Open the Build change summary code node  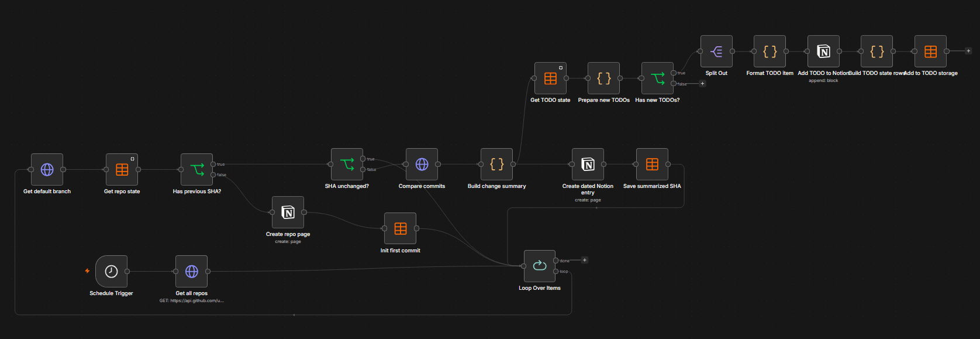pos(496,164)
